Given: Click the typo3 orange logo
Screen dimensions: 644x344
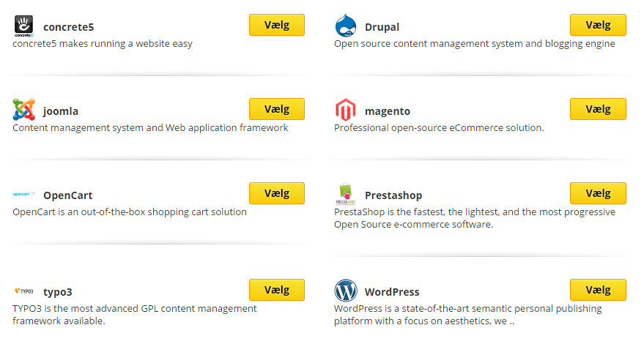Looking at the screenshot, I should [x=24, y=291].
